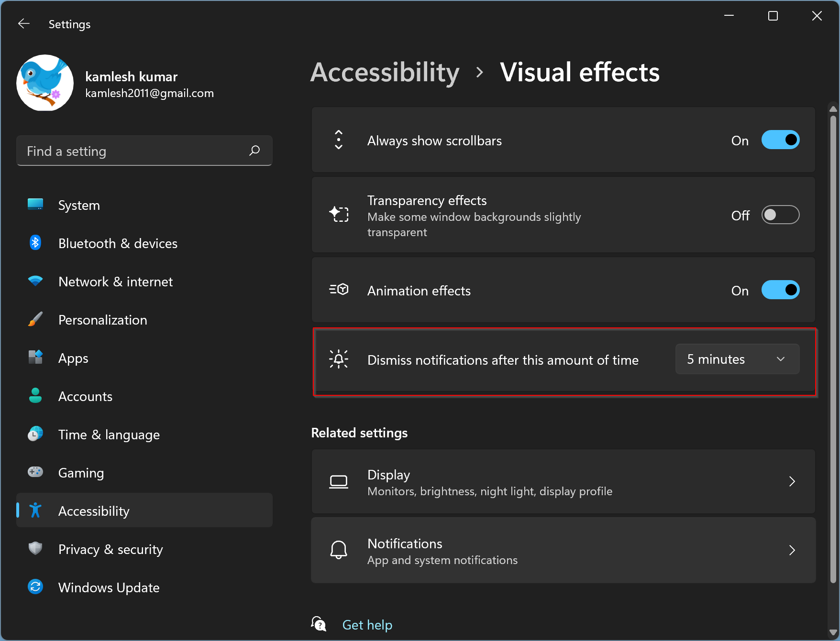The width and height of the screenshot is (840, 641).
Task: Click the Time & language globe icon
Action: [35, 434]
